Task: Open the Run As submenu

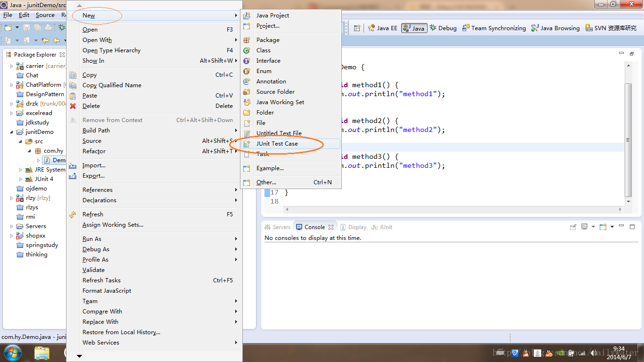Action: pyautogui.click(x=154, y=239)
